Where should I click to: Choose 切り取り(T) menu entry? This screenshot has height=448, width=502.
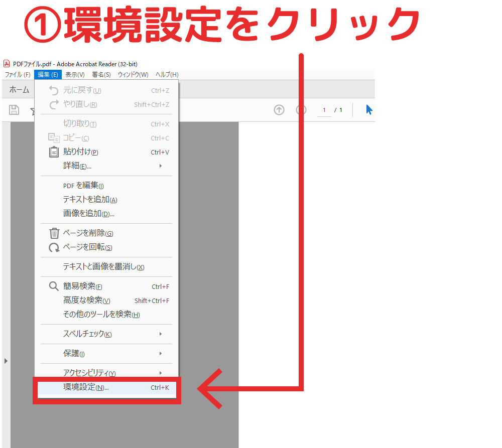click(x=106, y=124)
